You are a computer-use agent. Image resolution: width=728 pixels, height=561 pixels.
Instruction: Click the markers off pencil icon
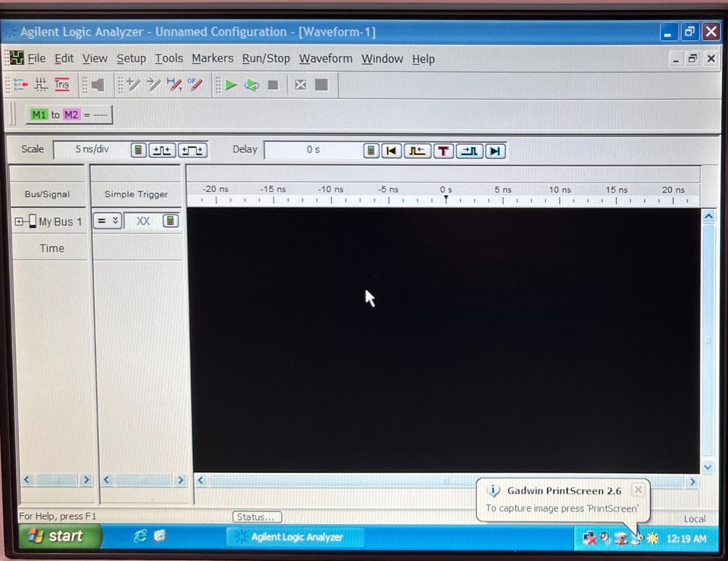coord(195,85)
